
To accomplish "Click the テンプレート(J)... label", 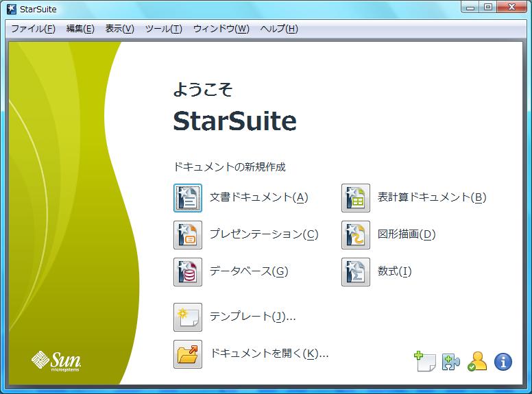I will point(253,317).
